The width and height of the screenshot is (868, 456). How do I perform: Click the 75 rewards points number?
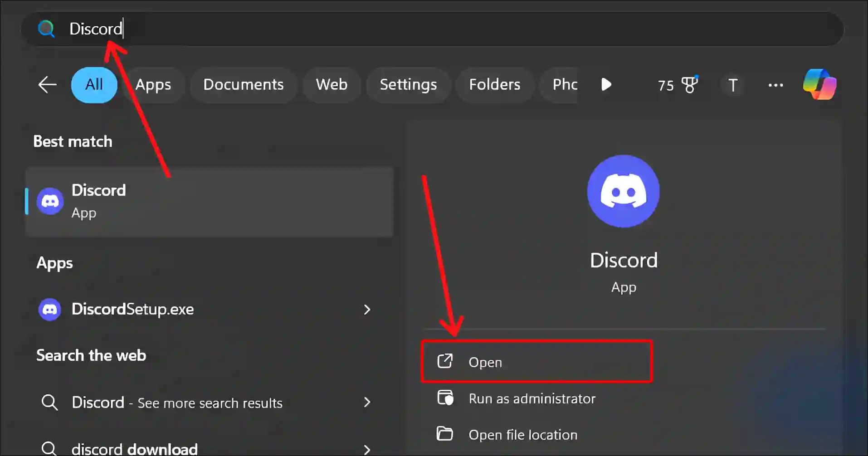pos(666,85)
